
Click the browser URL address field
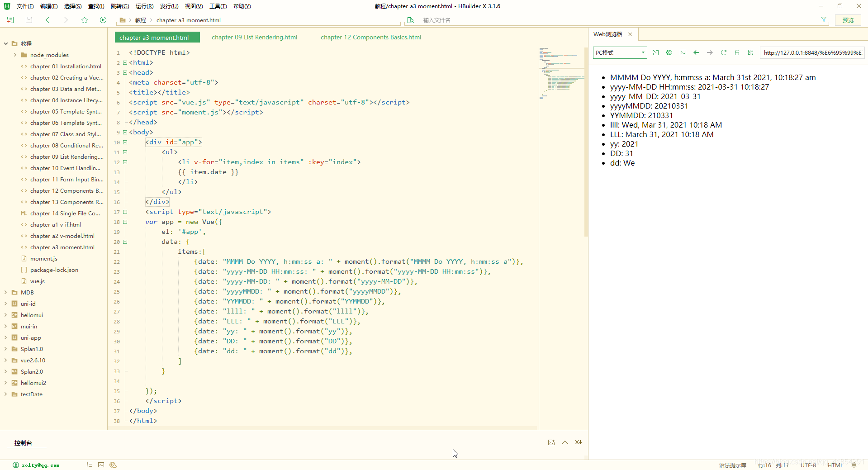(x=812, y=52)
